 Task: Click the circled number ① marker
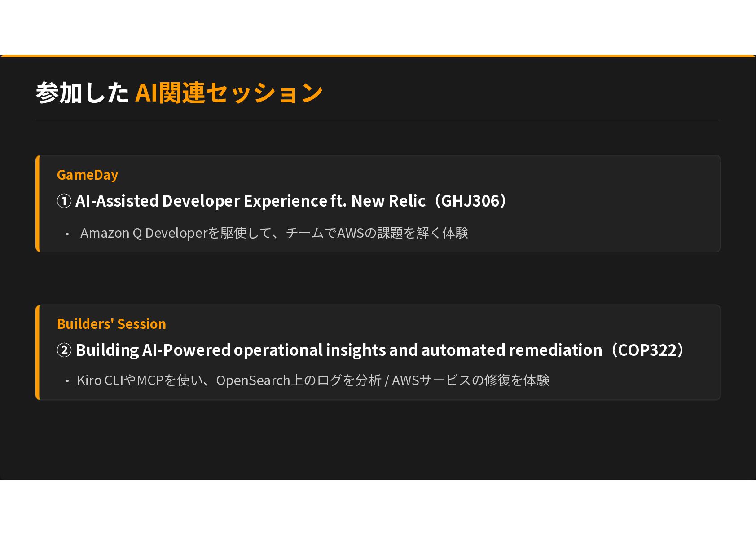coord(64,201)
